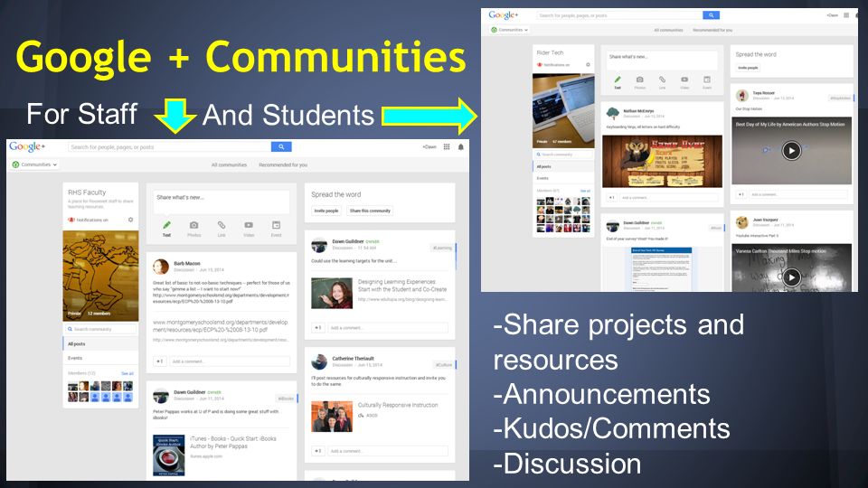Click the Google+ logo in Rider Tech window
This screenshot has width=868, height=488.
(x=504, y=15)
